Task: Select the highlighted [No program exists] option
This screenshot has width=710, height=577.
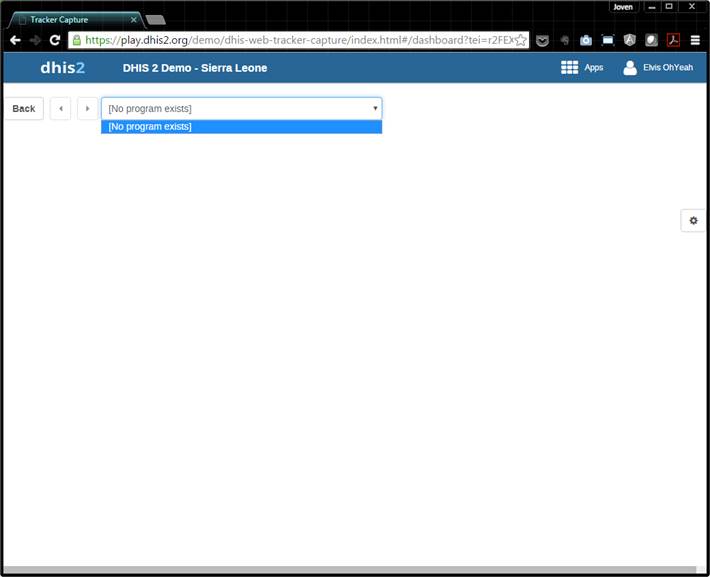Action: (241, 127)
